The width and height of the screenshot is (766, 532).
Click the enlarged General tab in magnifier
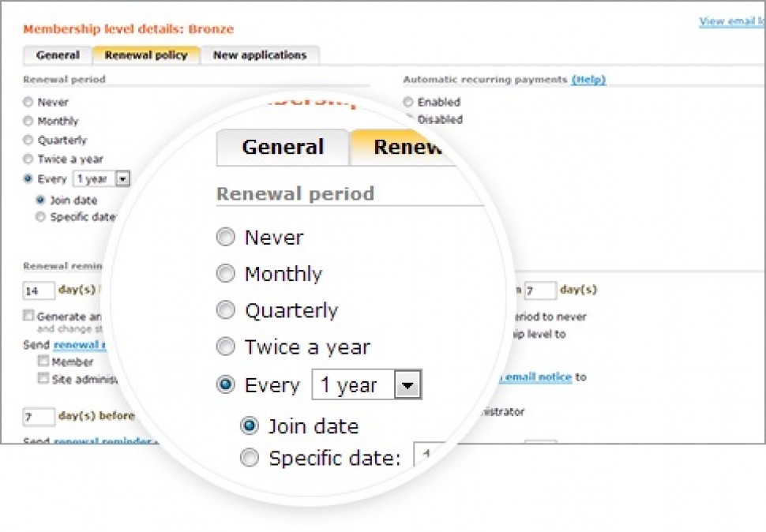(283, 148)
